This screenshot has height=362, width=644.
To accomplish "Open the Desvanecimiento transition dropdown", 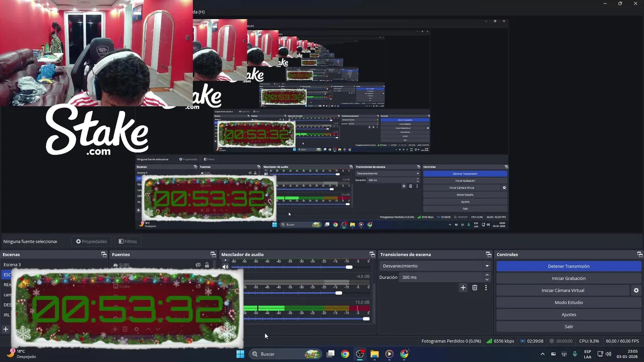I will tap(435, 266).
